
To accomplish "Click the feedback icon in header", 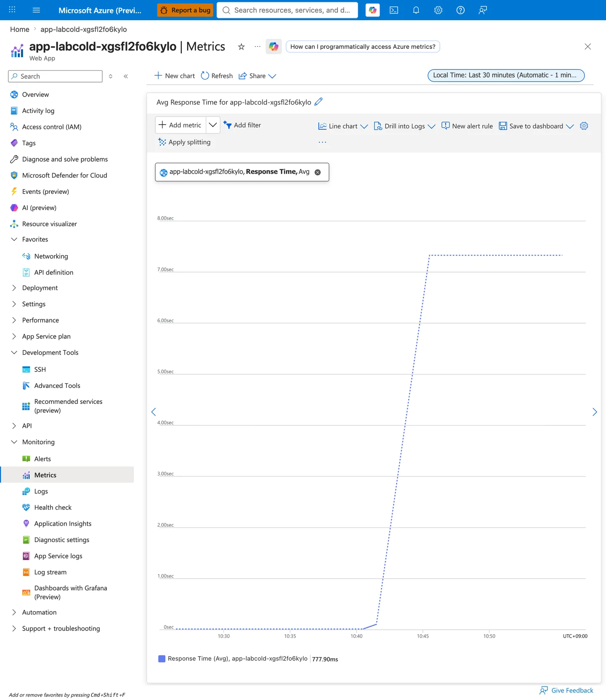I will [483, 10].
